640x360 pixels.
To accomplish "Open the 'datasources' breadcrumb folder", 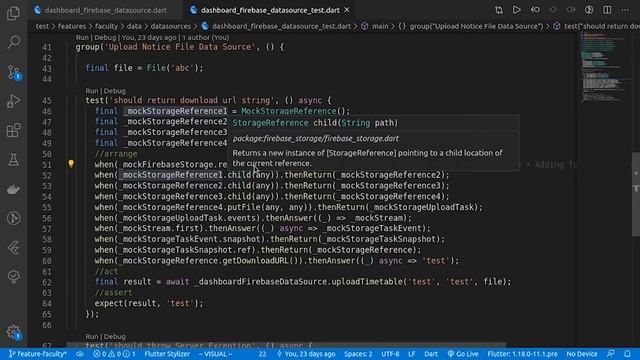I will point(171,26).
